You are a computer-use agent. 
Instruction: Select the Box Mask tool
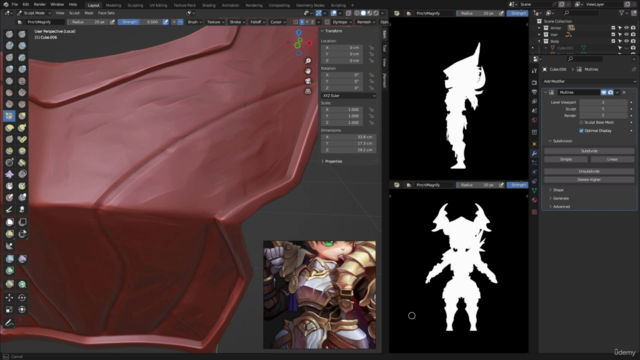[x=9, y=222]
